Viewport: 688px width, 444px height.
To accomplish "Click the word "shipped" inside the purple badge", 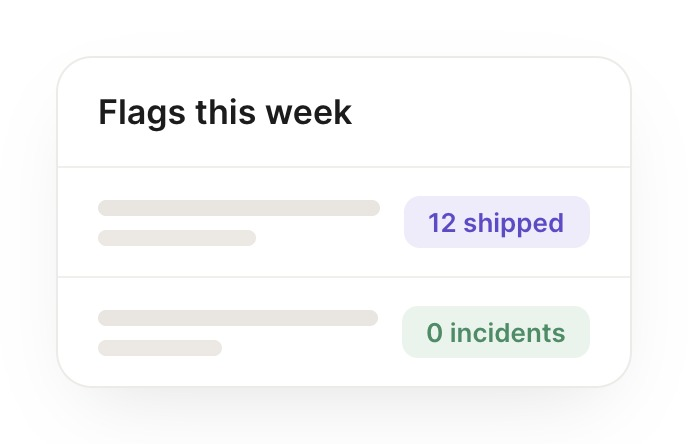I will click(513, 224).
